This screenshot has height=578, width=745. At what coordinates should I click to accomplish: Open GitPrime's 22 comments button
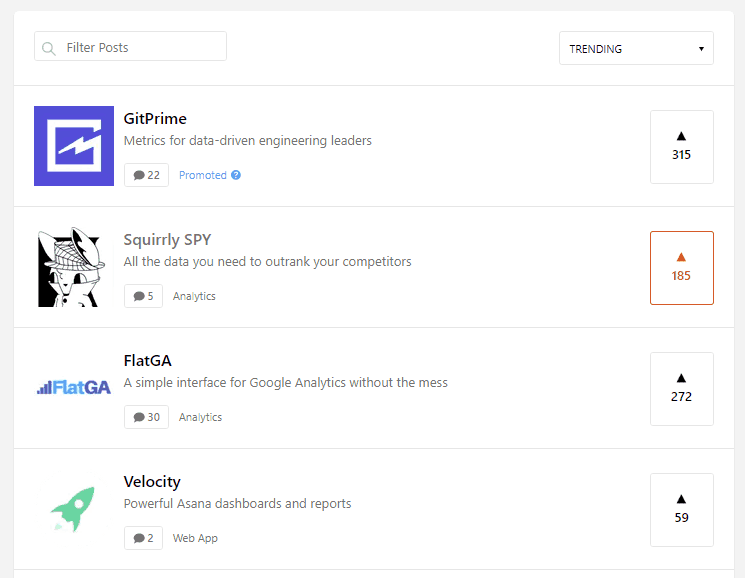(146, 175)
